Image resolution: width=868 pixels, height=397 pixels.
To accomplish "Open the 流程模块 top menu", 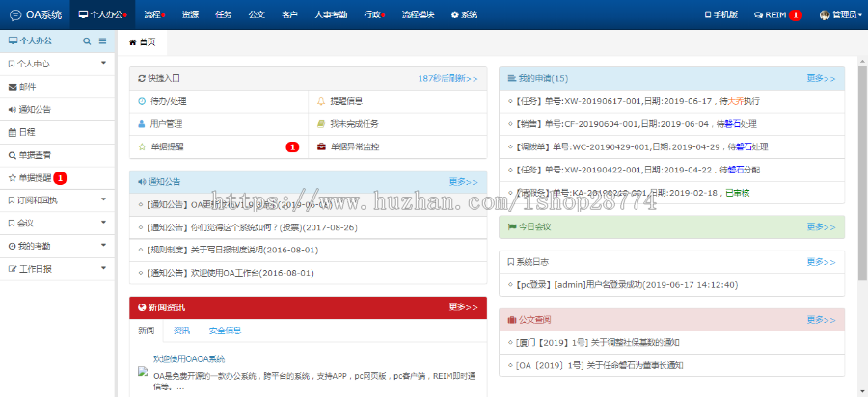I will (x=418, y=14).
